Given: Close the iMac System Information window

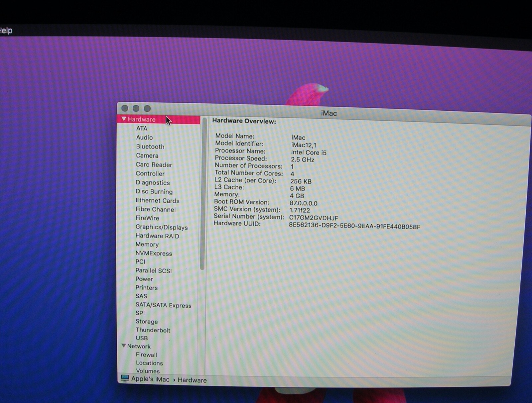Looking at the screenshot, I should [x=125, y=108].
